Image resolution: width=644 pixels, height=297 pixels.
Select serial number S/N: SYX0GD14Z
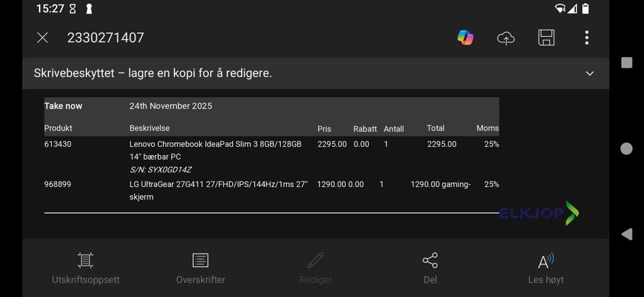[160, 170]
